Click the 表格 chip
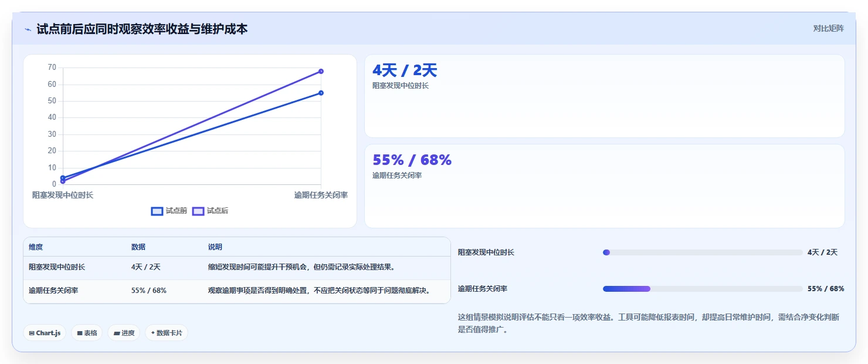Screen dimensions: 868x364 pos(87,333)
